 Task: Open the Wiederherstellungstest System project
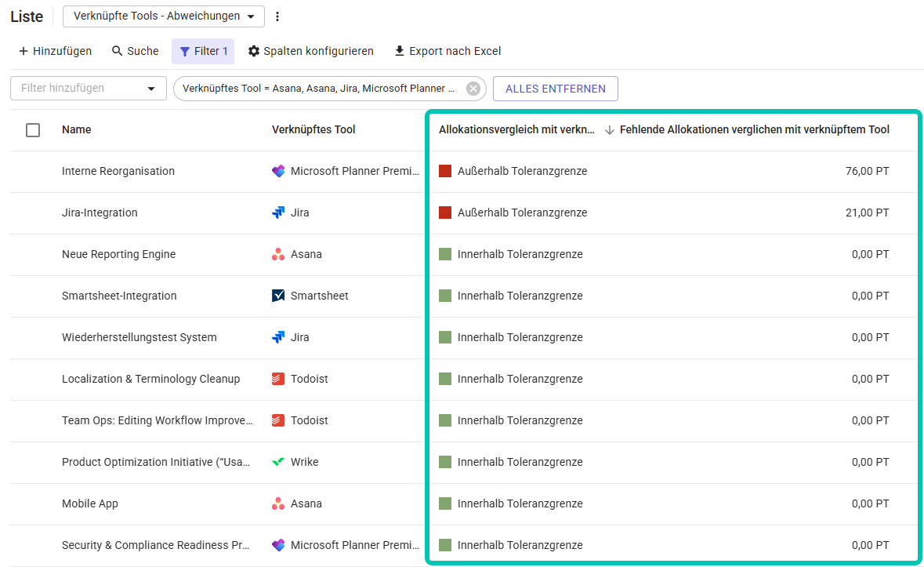(139, 337)
